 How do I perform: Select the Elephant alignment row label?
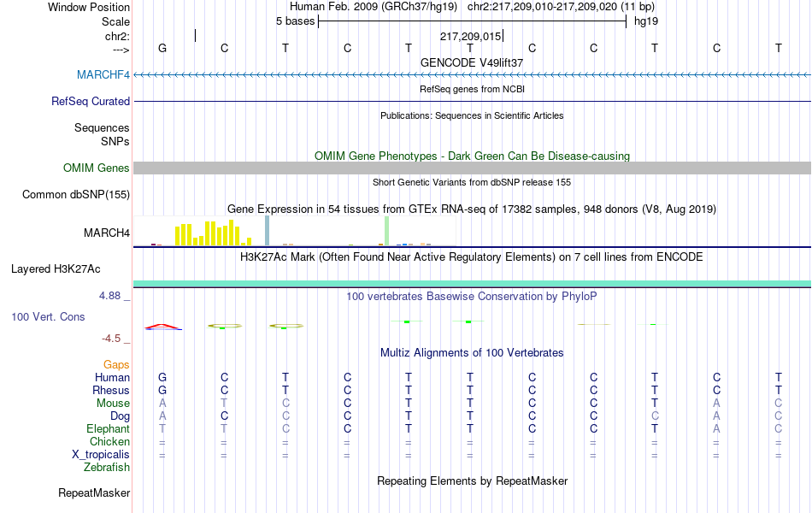click(108, 428)
